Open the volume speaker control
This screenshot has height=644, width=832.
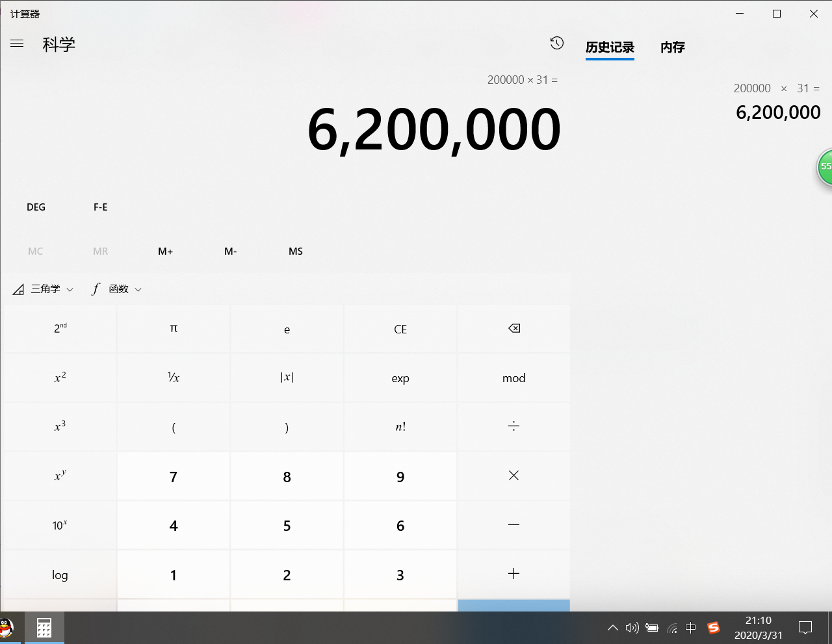(632, 628)
